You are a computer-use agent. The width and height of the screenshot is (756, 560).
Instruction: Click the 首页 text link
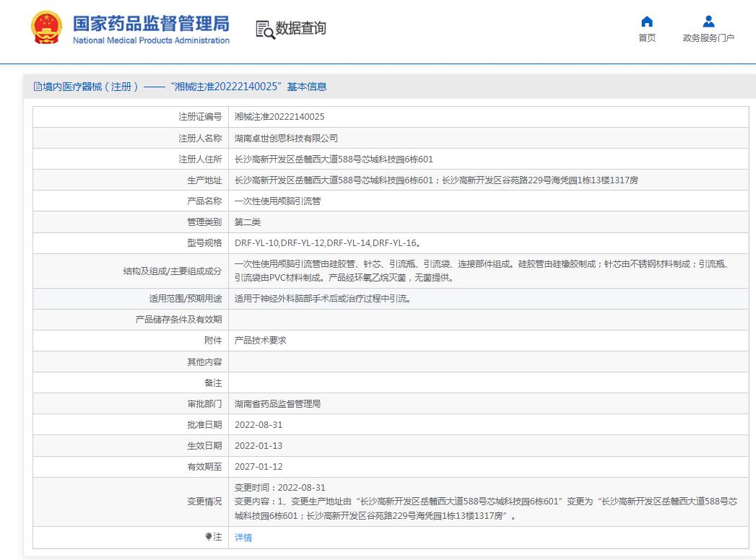(647, 38)
